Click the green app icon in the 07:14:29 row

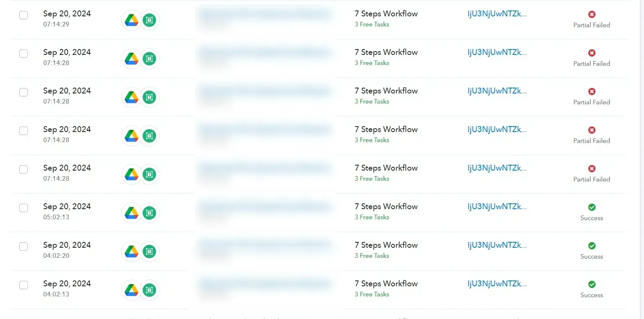[x=149, y=20]
